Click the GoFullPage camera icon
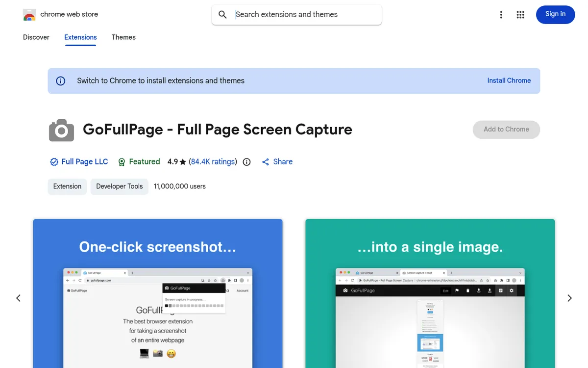Image resolution: width=588 pixels, height=368 pixels. coord(61,130)
